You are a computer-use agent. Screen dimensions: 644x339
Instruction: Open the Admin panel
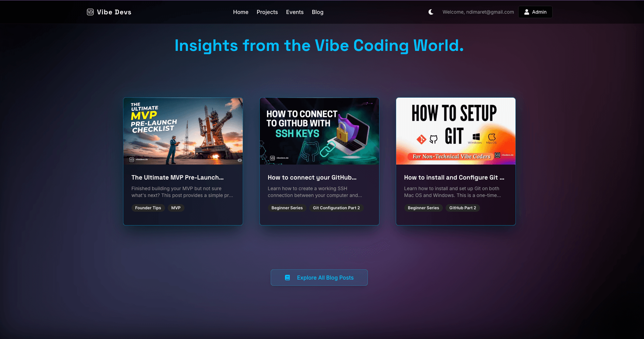coord(535,12)
